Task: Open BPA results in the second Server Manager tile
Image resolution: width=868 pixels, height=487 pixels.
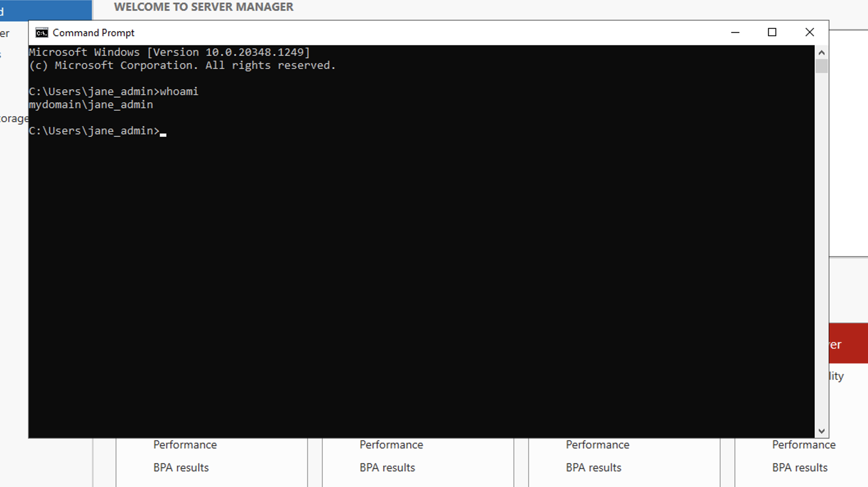Action: click(387, 468)
